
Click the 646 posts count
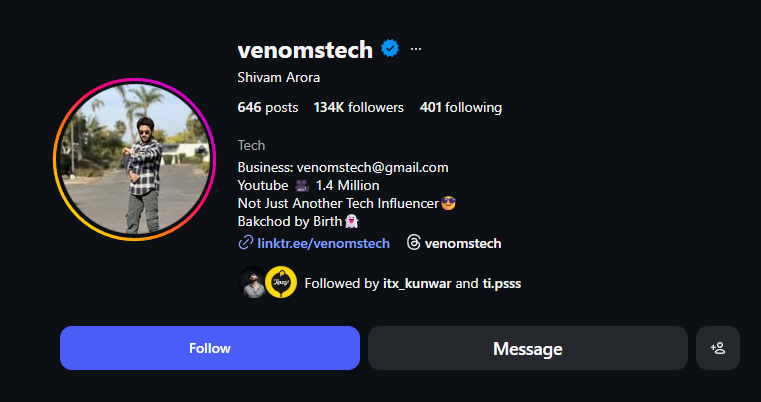(268, 107)
